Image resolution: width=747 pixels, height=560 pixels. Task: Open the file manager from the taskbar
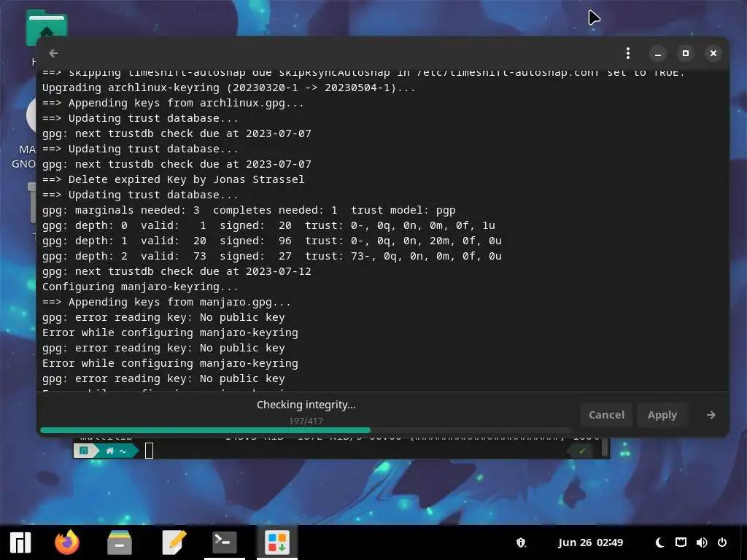(x=119, y=542)
